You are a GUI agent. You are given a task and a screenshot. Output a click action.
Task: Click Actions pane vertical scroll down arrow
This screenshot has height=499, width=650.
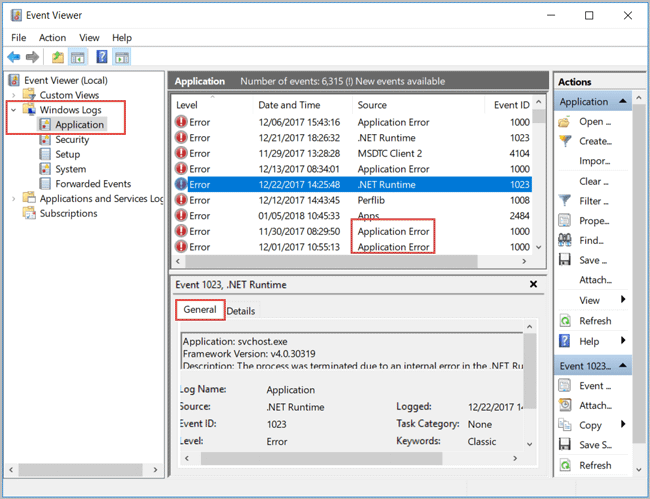click(x=639, y=470)
